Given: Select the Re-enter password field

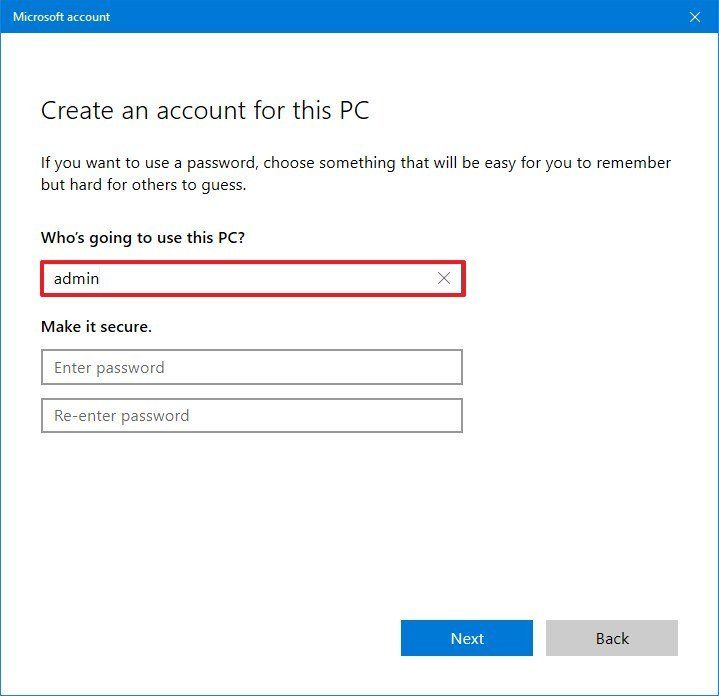Looking at the screenshot, I should [252, 415].
